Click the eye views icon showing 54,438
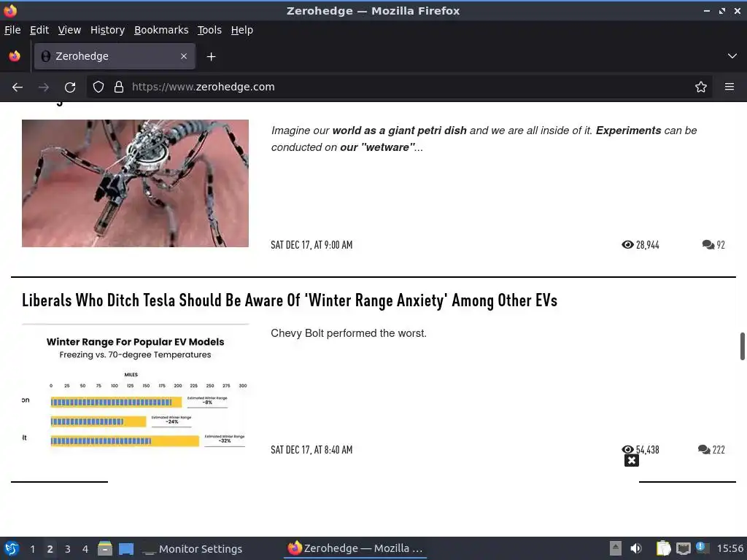This screenshot has width=747, height=560. pyautogui.click(x=627, y=449)
